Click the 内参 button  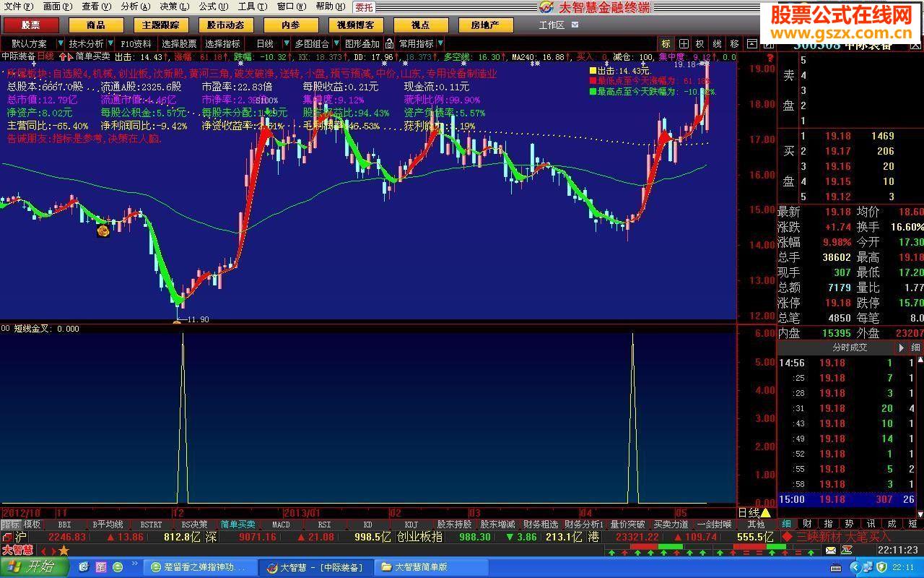point(290,25)
